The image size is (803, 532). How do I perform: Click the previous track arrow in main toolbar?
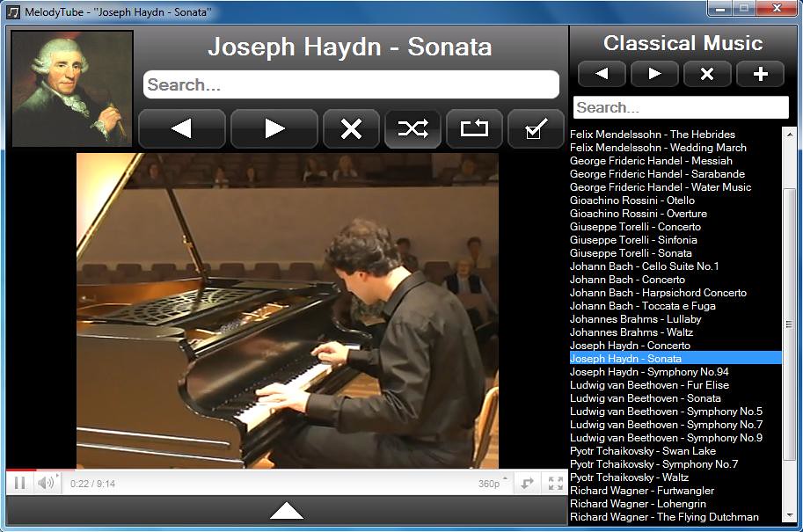[x=182, y=128]
